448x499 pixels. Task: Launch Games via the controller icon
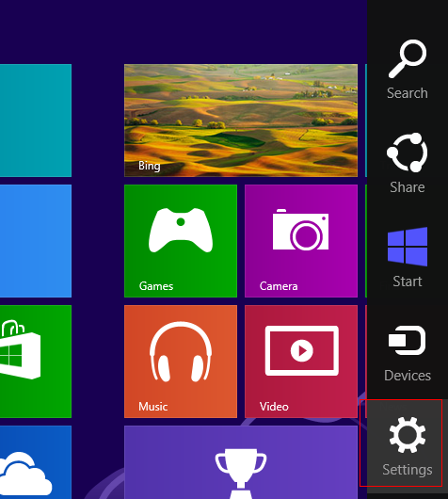181,230
